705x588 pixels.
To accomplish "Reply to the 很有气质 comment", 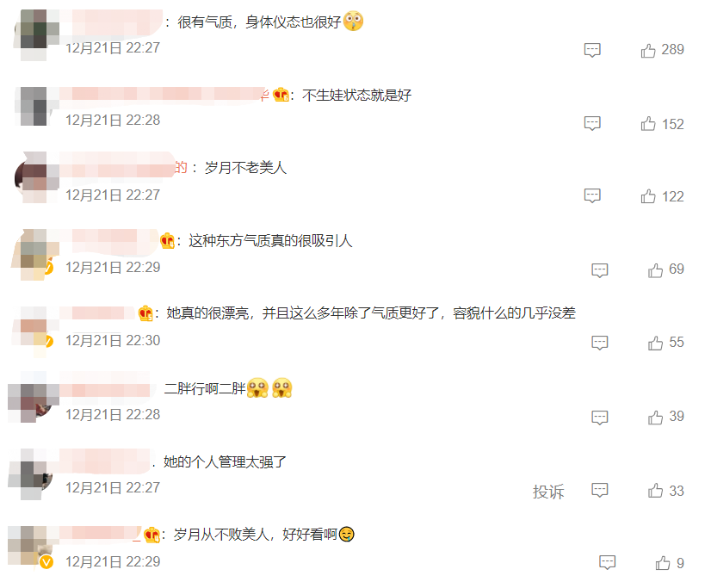I will (x=592, y=50).
